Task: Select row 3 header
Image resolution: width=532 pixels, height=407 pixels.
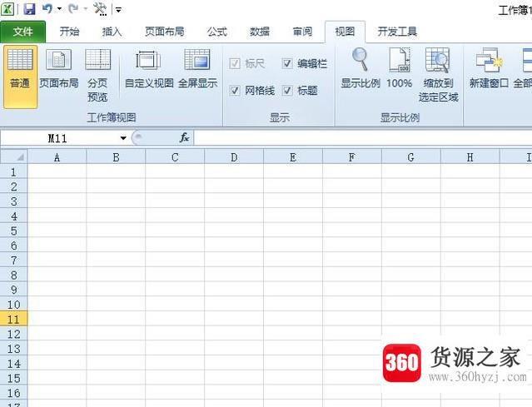Action: click(x=13, y=201)
